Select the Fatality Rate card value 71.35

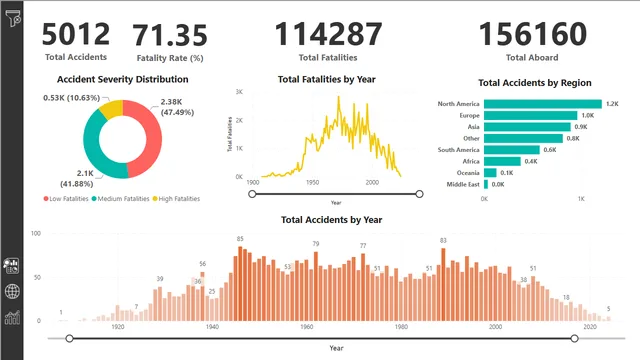click(x=170, y=35)
